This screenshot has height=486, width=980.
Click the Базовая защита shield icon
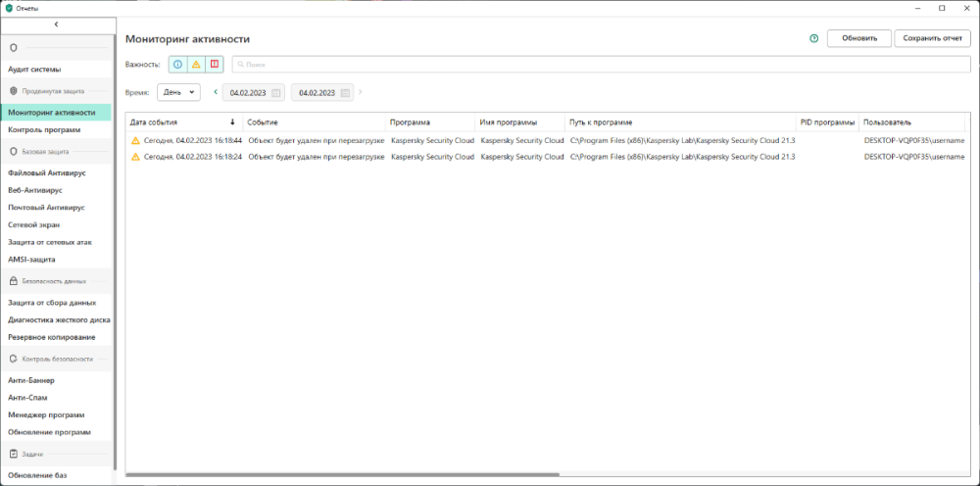tap(14, 151)
